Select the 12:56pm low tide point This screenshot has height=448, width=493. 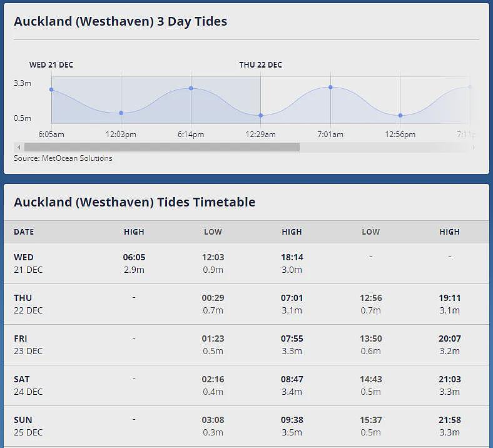(x=400, y=115)
